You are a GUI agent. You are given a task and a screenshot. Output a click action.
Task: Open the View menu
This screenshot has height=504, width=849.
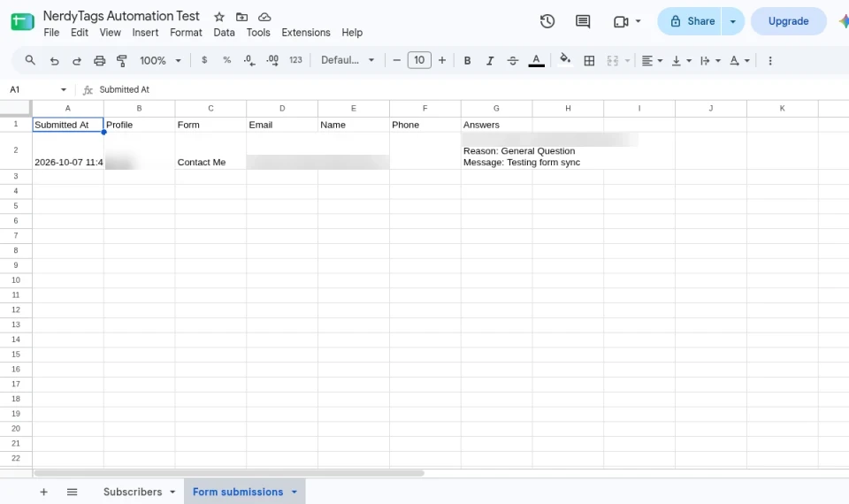tap(110, 33)
